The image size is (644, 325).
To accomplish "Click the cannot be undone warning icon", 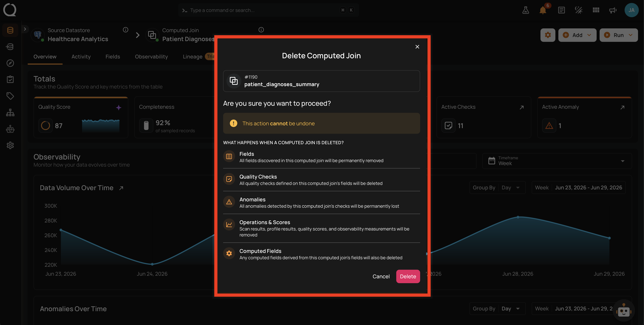I will [233, 123].
